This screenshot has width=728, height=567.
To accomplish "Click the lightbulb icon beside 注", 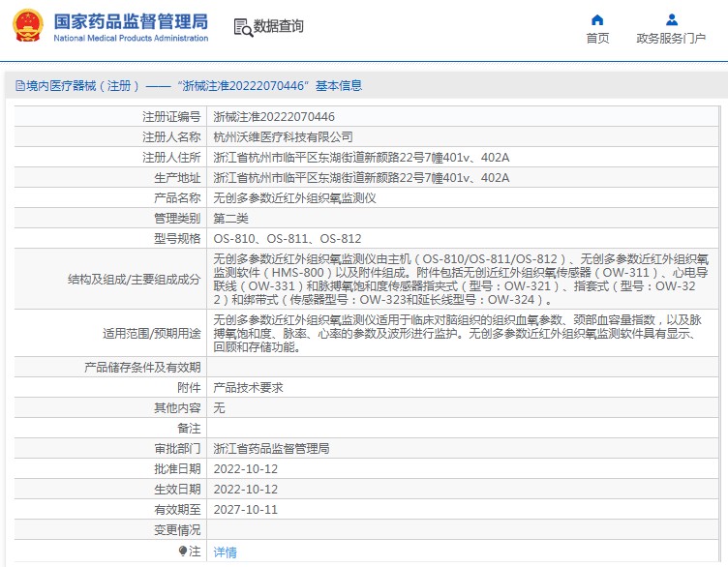I will [182, 551].
